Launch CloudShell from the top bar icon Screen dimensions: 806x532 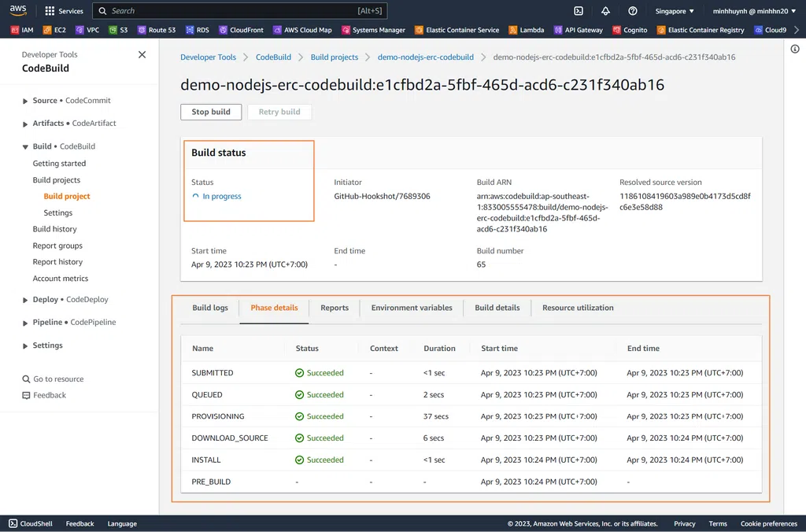[579, 11]
